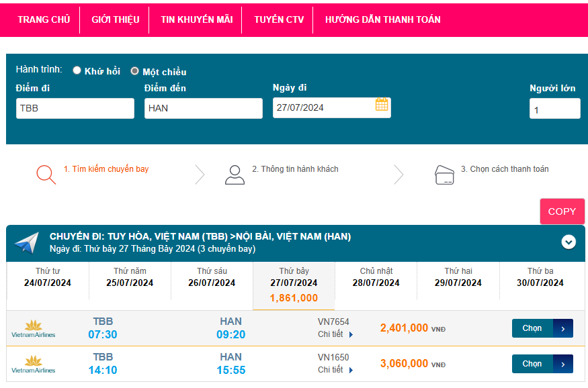Viewport: 588px width, 388px height.
Task: Switch to Chủ nhật 28/07/2024 date tab
Action: click(x=376, y=277)
